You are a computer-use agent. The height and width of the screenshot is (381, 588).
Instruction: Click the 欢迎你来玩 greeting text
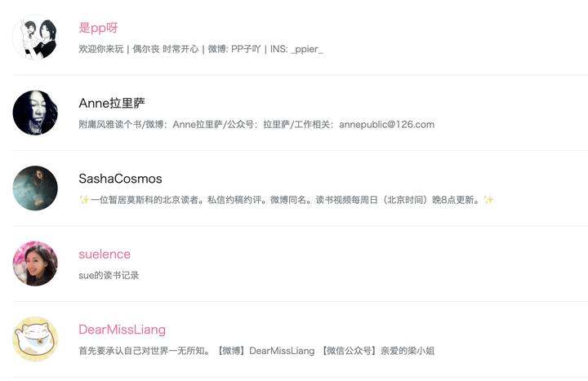101,49
